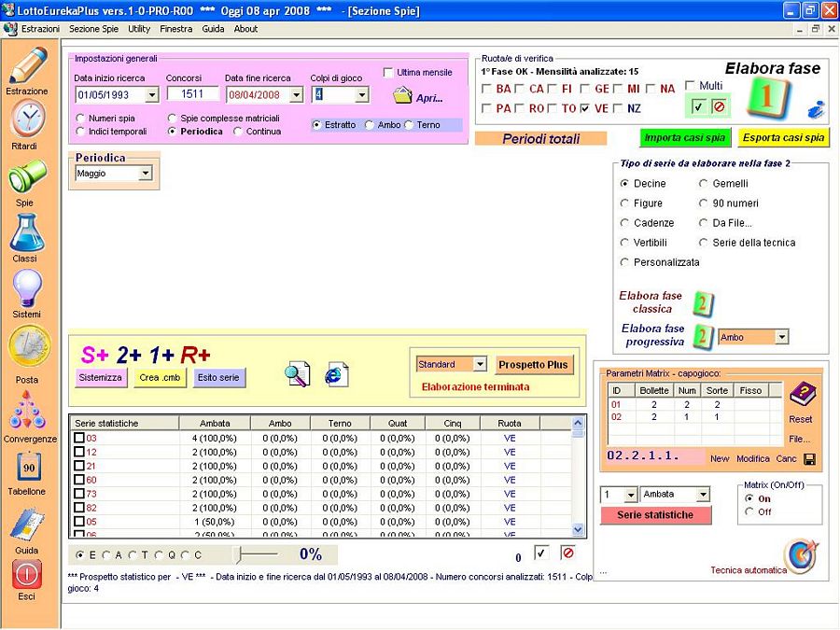Click the Serie statistiche red button
The width and height of the screenshot is (840, 630).
point(655,515)
